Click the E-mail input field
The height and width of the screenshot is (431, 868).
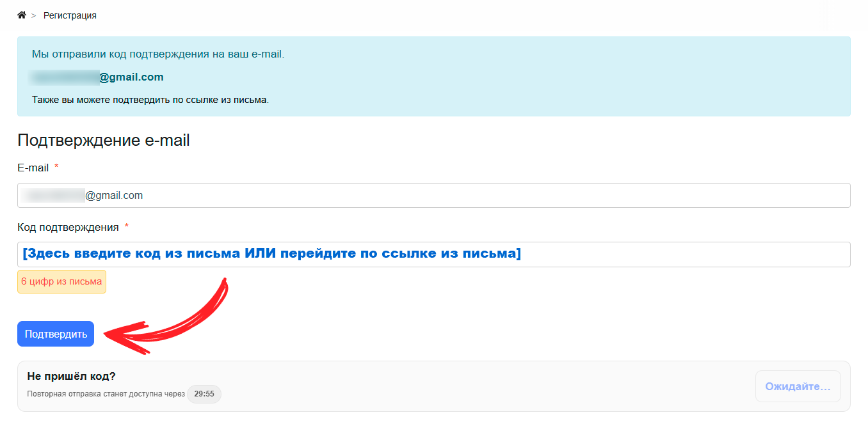point(433,196)
